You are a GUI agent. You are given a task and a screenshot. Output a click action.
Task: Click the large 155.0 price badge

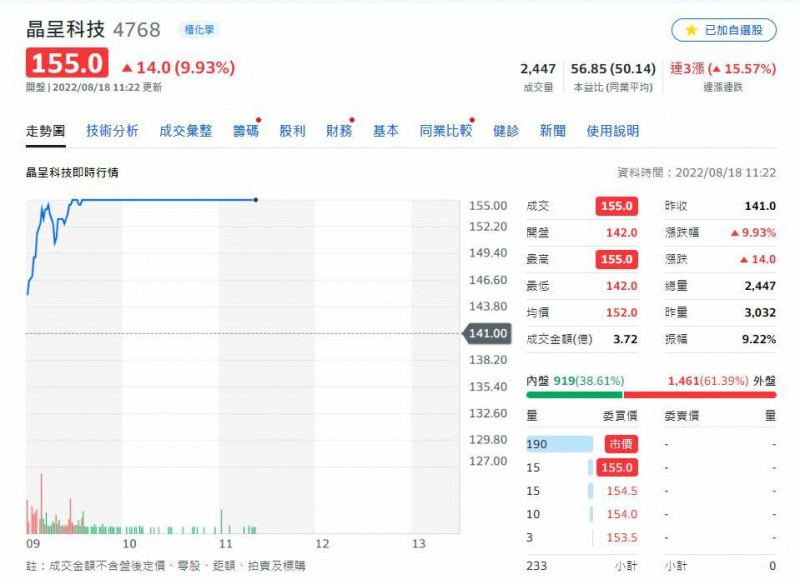pos(67,63)
